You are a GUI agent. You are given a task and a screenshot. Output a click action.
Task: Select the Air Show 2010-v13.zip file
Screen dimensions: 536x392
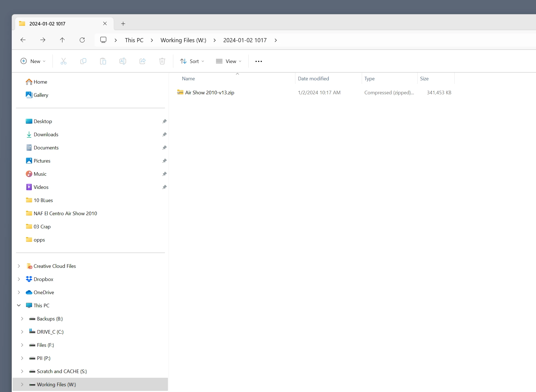[x=209, y=93]
